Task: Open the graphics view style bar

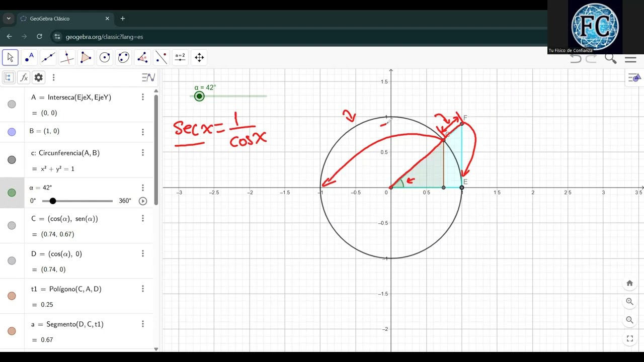Action: [634, 77]
